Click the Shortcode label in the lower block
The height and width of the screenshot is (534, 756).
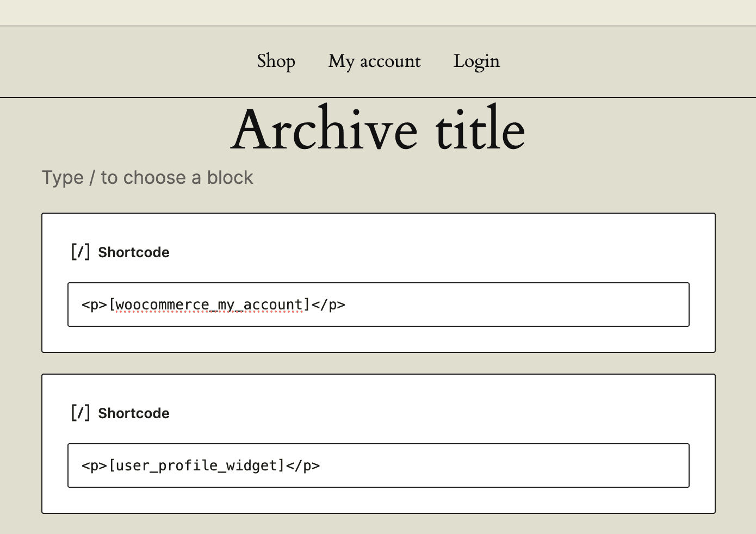(x=134, y=413)
